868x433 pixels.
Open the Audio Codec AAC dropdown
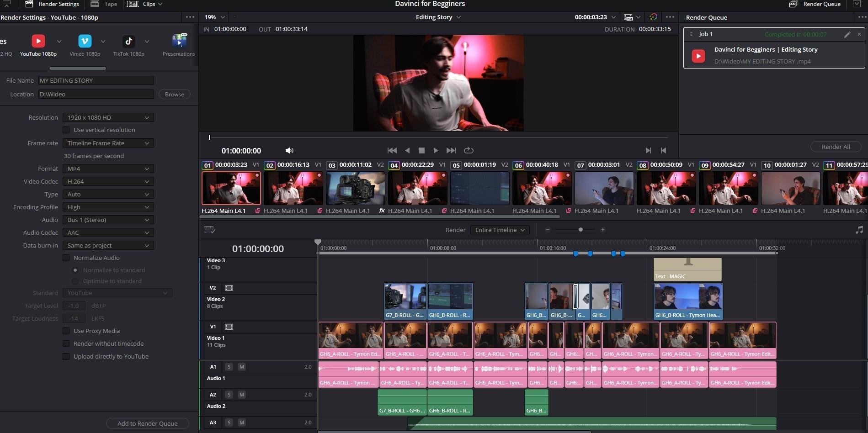pyautogui.click(x=108, y=232)
